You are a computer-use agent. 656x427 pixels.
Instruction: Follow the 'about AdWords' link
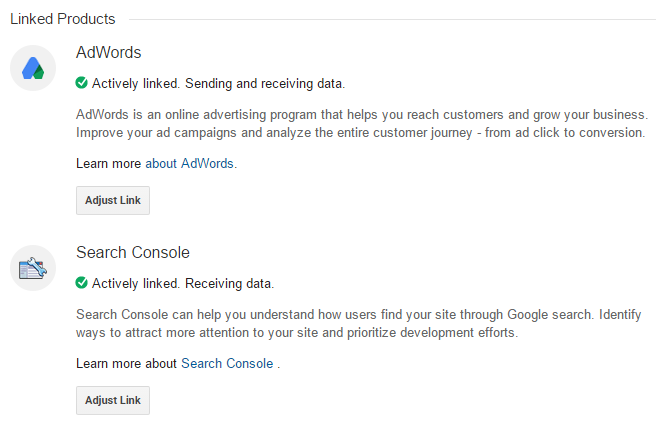(189, 163)
